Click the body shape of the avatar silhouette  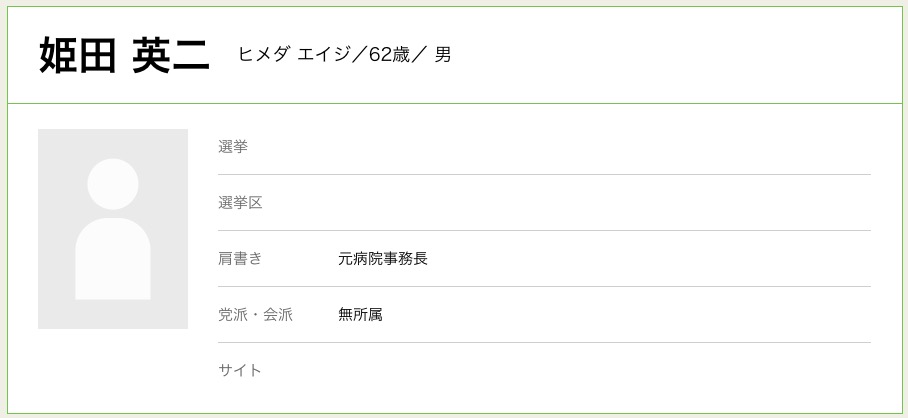point(113,260)
